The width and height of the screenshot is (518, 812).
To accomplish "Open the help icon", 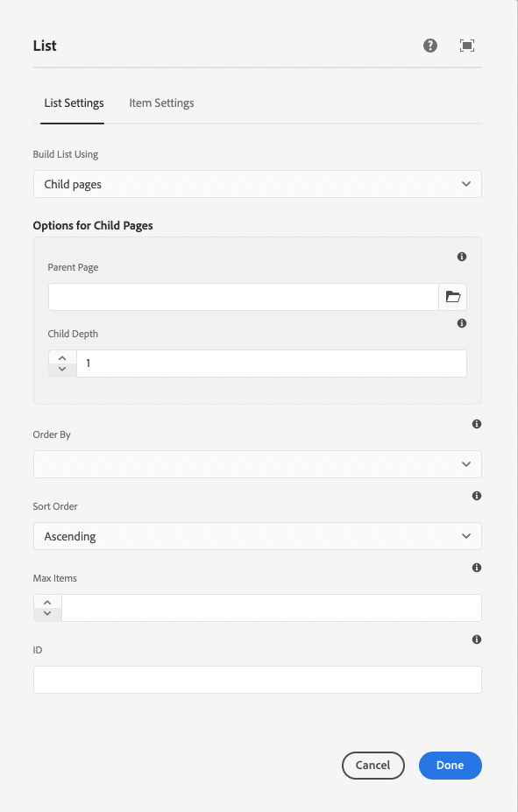I will (x=429, y=45).
